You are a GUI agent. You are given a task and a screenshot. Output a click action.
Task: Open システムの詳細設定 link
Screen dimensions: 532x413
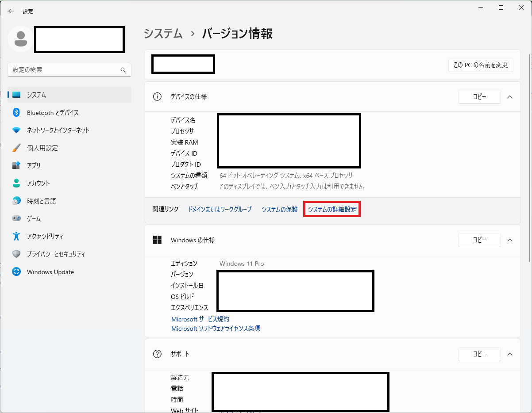click(332, 210)
